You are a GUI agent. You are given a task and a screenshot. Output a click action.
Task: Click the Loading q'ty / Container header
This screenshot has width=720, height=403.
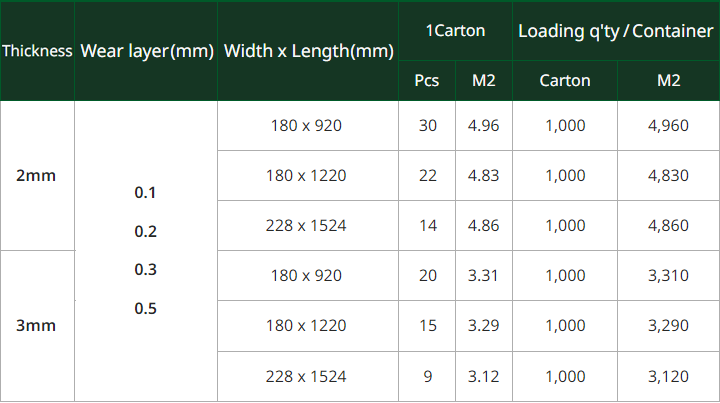[615, 31]
